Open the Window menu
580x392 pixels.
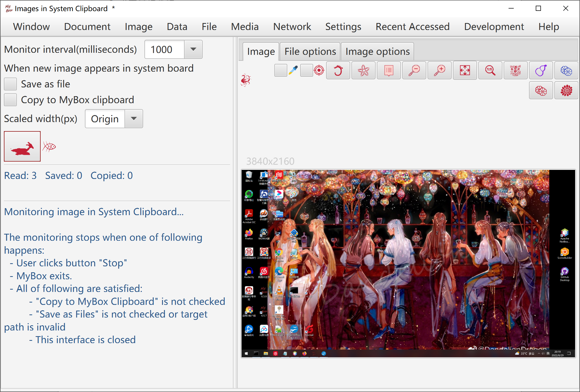click(x=31, y=27)
